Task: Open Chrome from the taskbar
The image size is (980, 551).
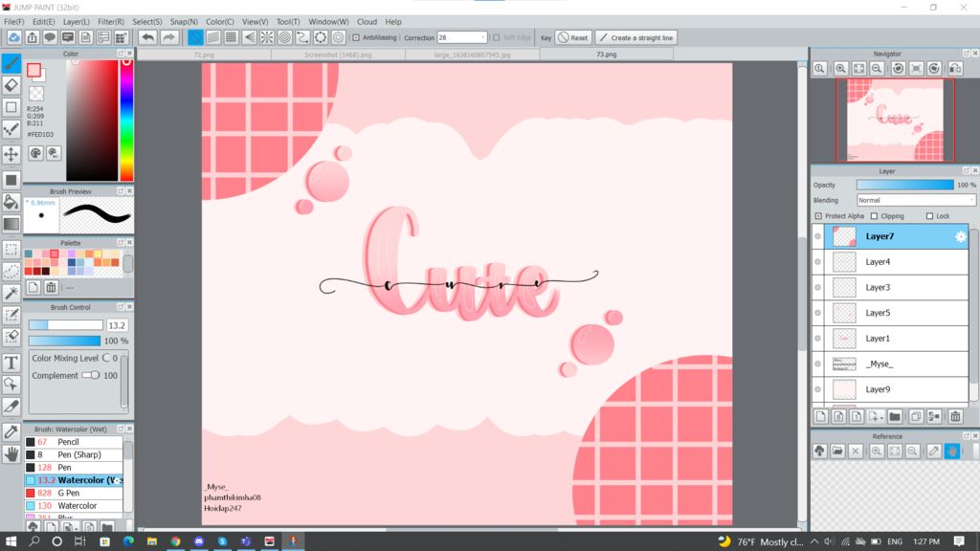Action: 176,541
